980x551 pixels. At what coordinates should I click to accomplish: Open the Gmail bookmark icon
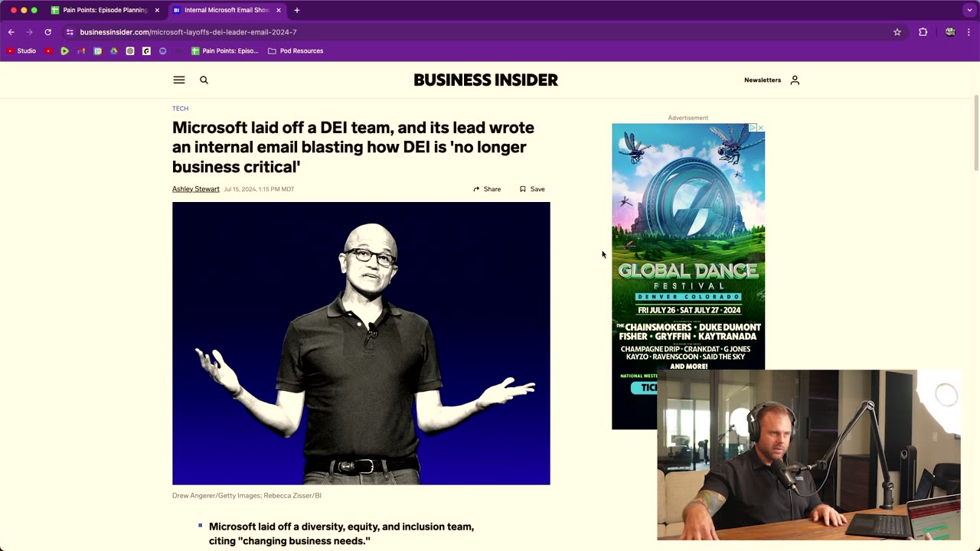[81, 51]
